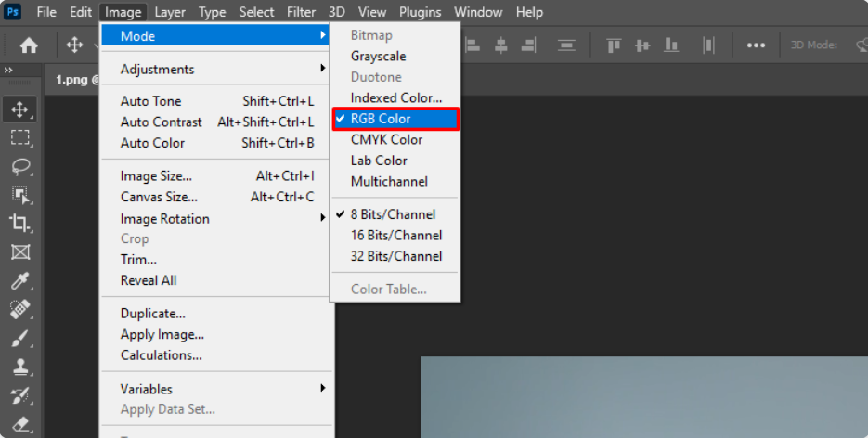Open the Window menu

(x=478, y=12)
